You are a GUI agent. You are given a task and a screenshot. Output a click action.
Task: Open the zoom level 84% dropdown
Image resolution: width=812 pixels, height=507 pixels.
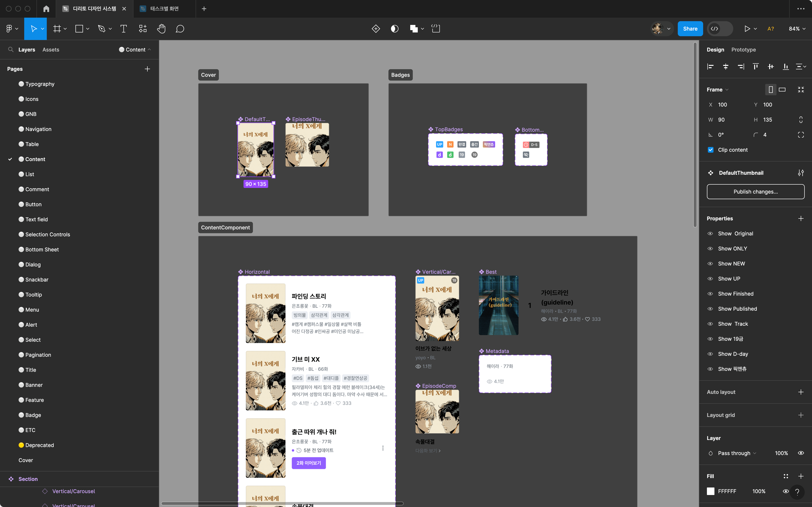(x=797, y=29)
